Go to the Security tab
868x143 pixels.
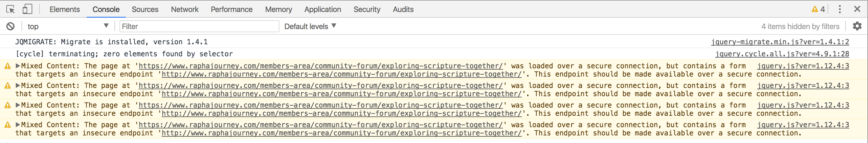[367, 9]
